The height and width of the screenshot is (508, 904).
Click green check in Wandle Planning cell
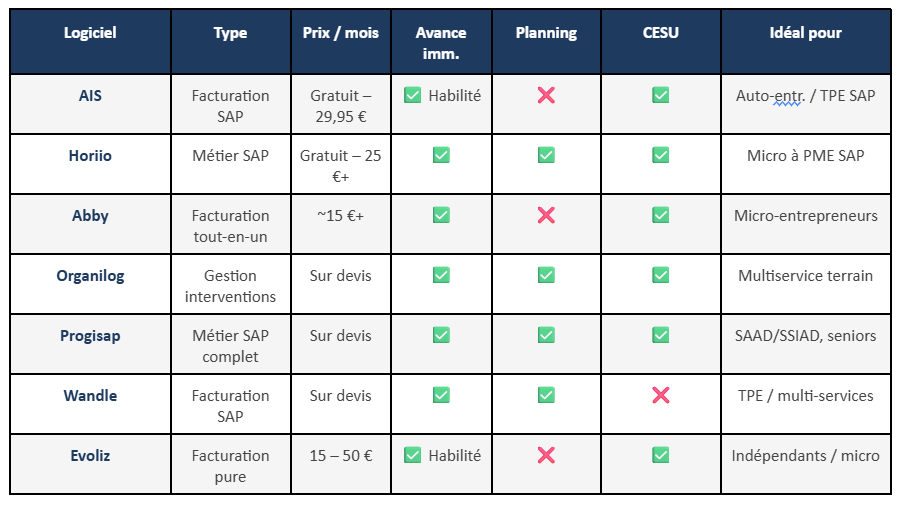coord(546,395)
